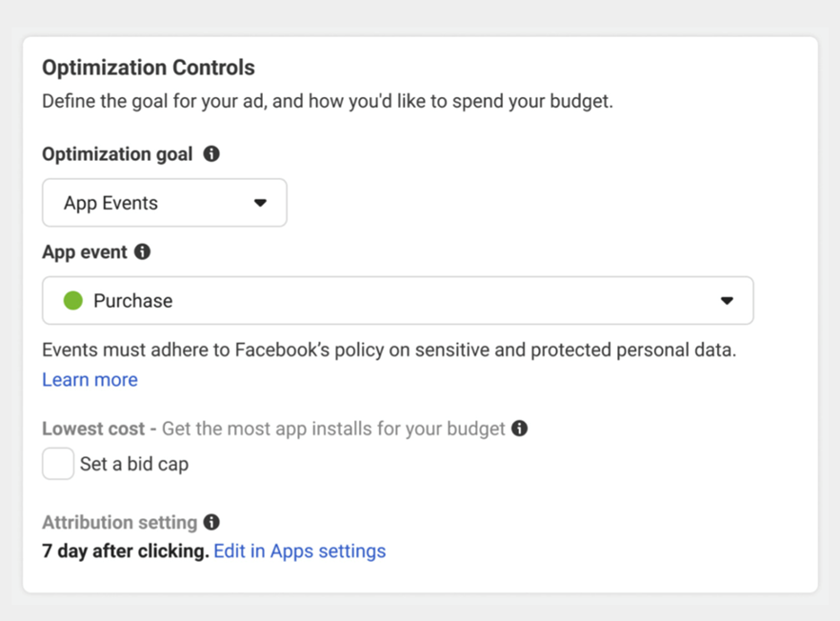The height and width of the screenshot is (621, 840).
Task: Enable the Set a bid cap checkbox
Action: pyautogui.click(x=58, y=464)
